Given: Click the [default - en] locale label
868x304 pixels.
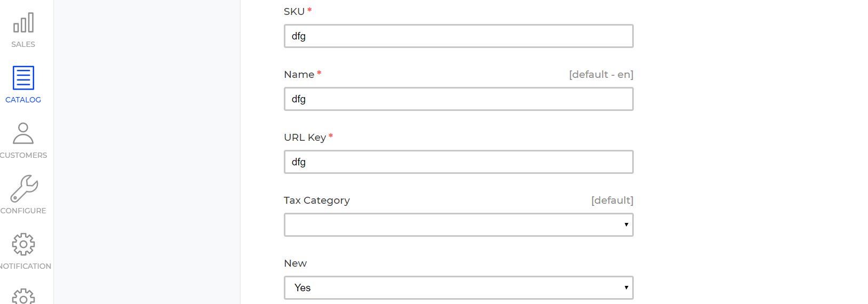Looking at the screenshot, I should click(601, 75).
